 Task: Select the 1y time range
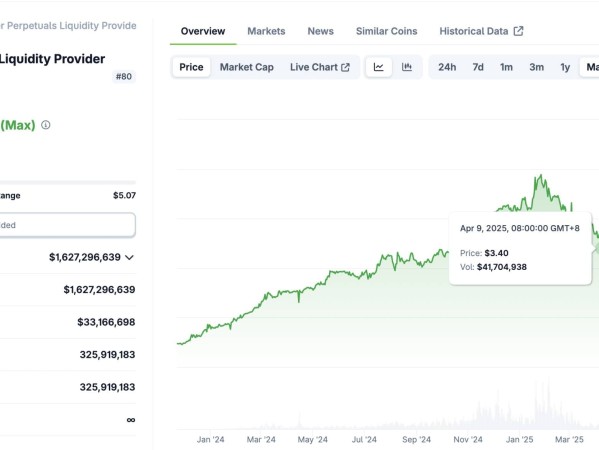565,67
